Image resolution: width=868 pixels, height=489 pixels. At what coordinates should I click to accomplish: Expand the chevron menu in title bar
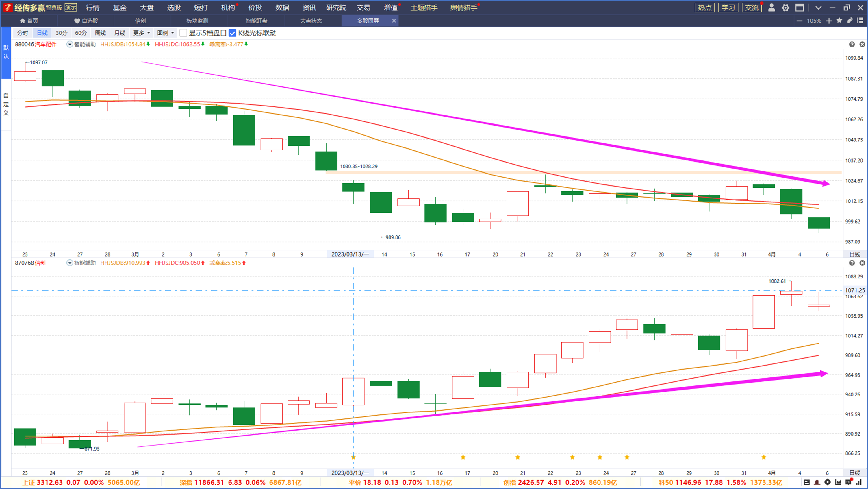point(818,8)
